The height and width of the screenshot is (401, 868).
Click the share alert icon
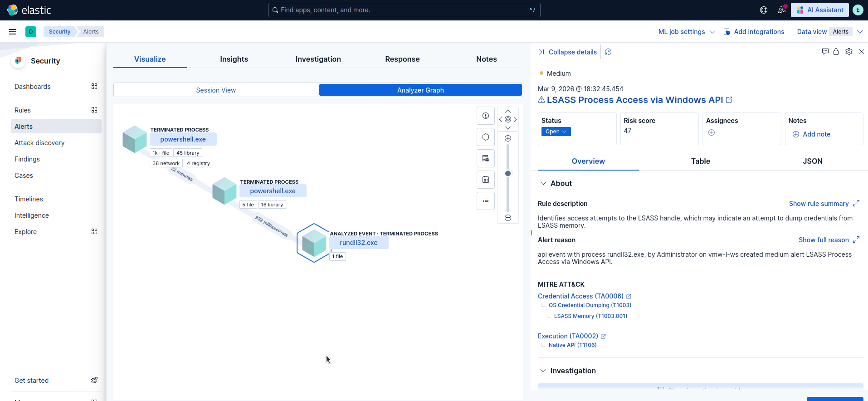tap(836, 52)
